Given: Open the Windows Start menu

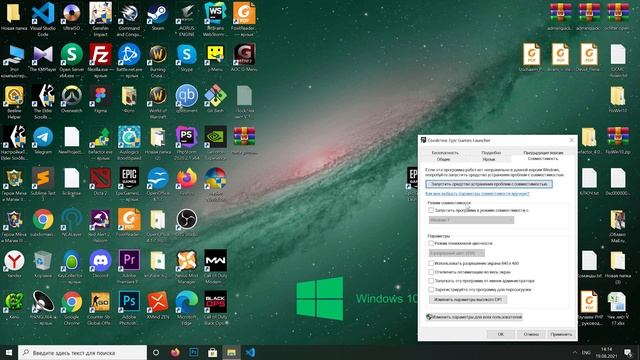Looking at the screenshot, I should (x=9, y=352).
